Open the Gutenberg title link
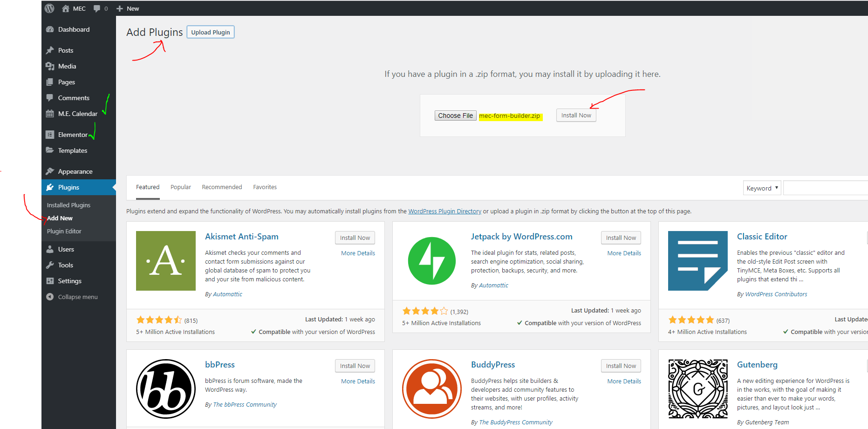Screen dimensions: 868x429 point(757,365)
